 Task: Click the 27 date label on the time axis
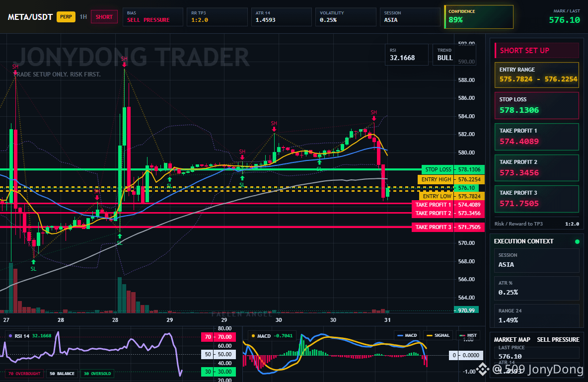coord(6,320)
